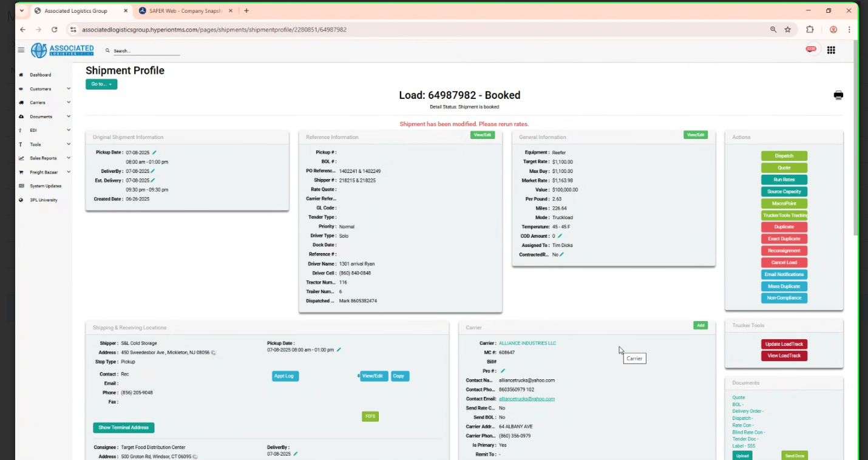Go back in browser history

[23, 29]
